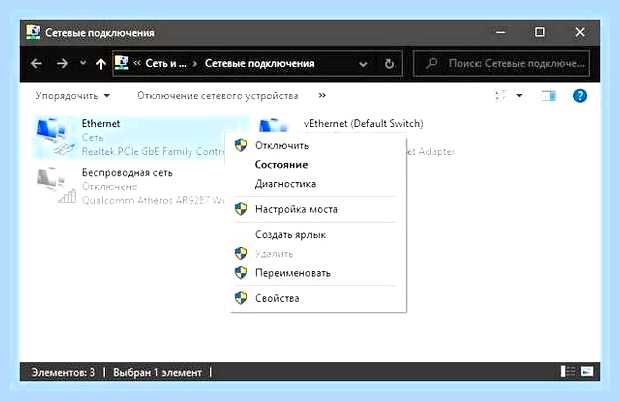Open the 'Упорядочить' dropdown menu
This screenshot has width=620, height=401.
click(x=72, y=96)
